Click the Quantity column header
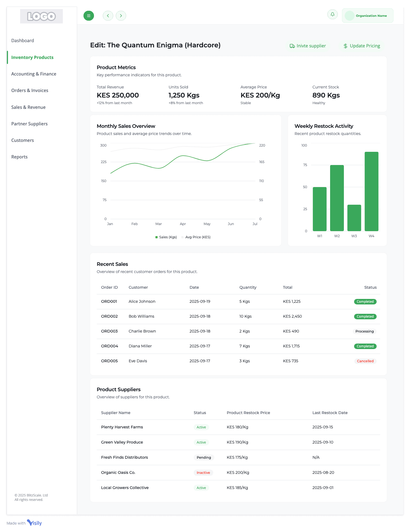 [x=248, y=287]
